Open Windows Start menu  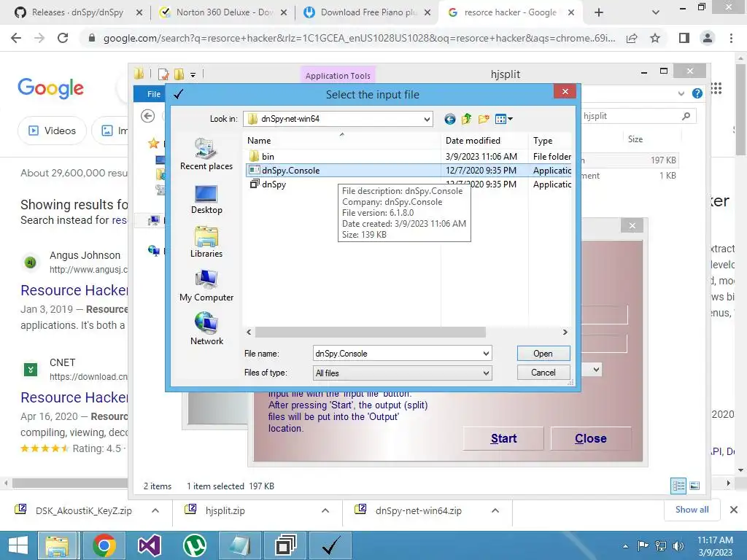tap(18, 545)
